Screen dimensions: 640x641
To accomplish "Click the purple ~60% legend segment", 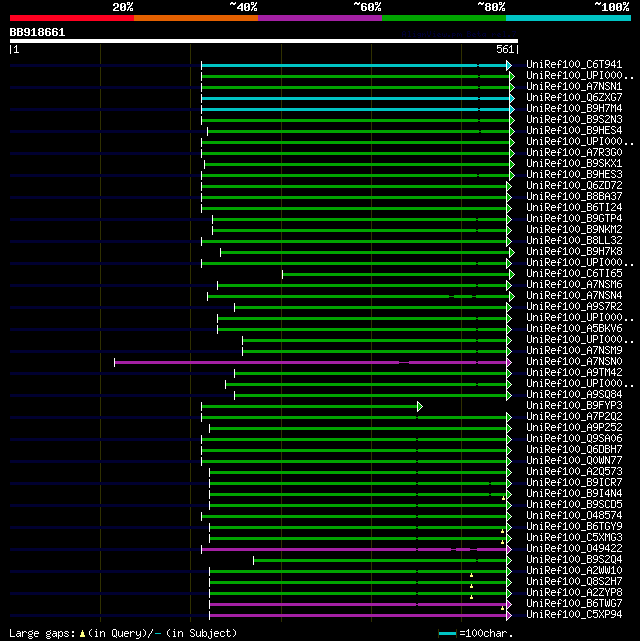I will click(x=320, y=18).
